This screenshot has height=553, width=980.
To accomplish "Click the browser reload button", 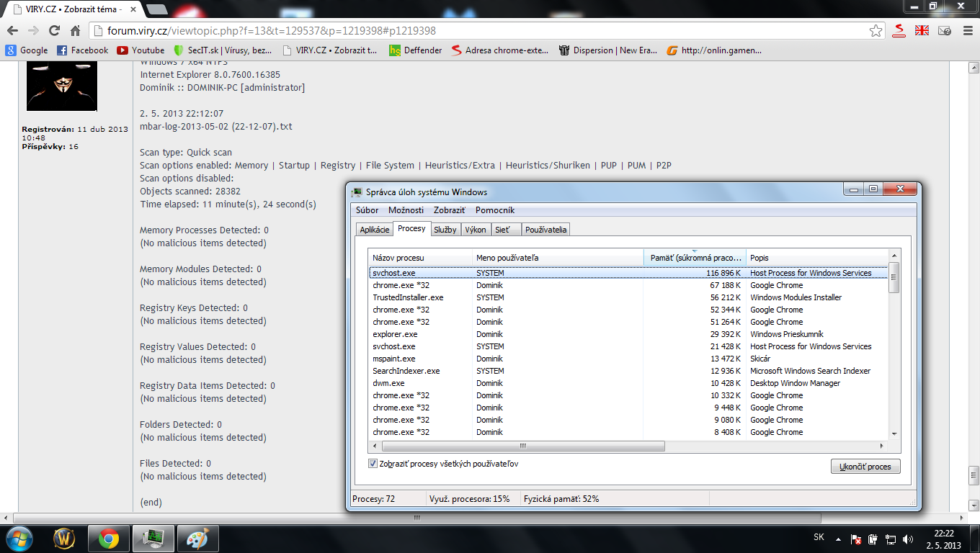I will coord(54,31).
